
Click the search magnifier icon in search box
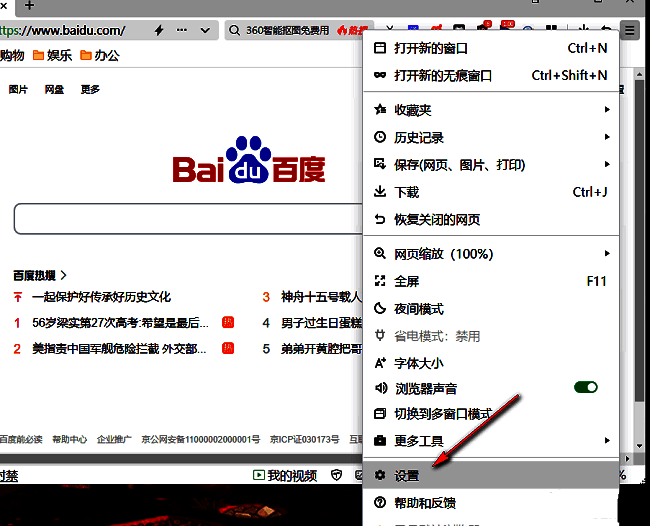[x=236, y=31]
